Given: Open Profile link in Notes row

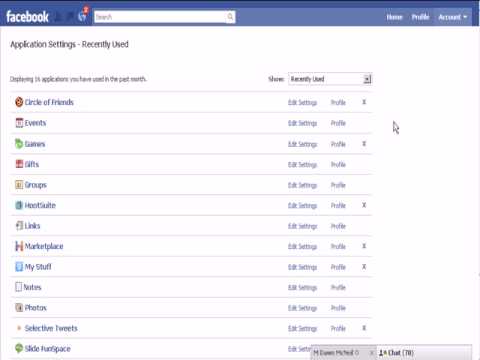Looking at the screenshot, I should coord(338,288).
